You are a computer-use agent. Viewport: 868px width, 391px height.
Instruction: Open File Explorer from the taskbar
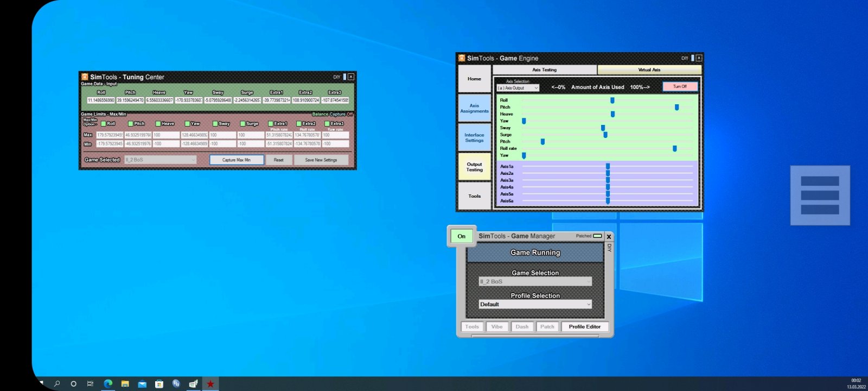[x=125, y=383]
